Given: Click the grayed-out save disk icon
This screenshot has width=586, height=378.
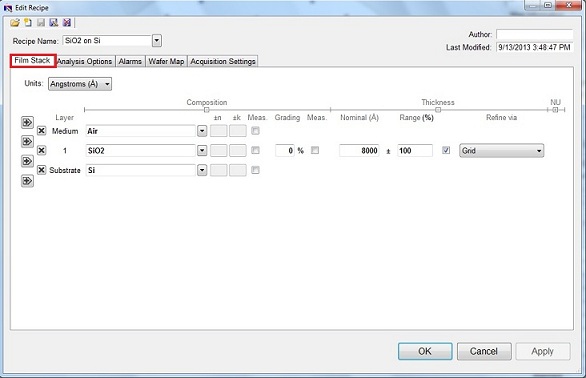Looking at the screenshot, I should point(41,23).
